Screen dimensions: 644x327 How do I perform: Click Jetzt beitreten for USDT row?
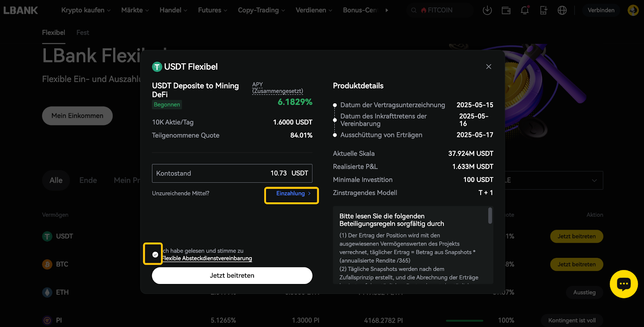tap(577, 237)
